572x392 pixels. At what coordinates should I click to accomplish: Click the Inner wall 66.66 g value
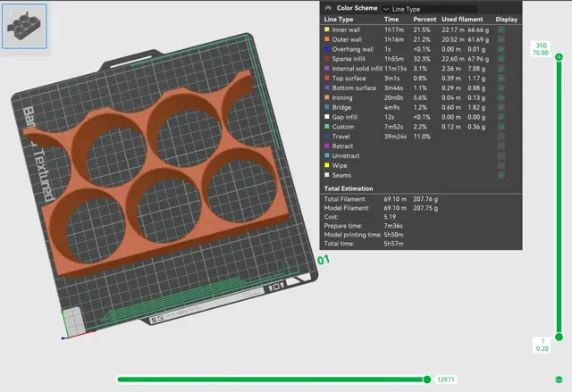(478, 29)
